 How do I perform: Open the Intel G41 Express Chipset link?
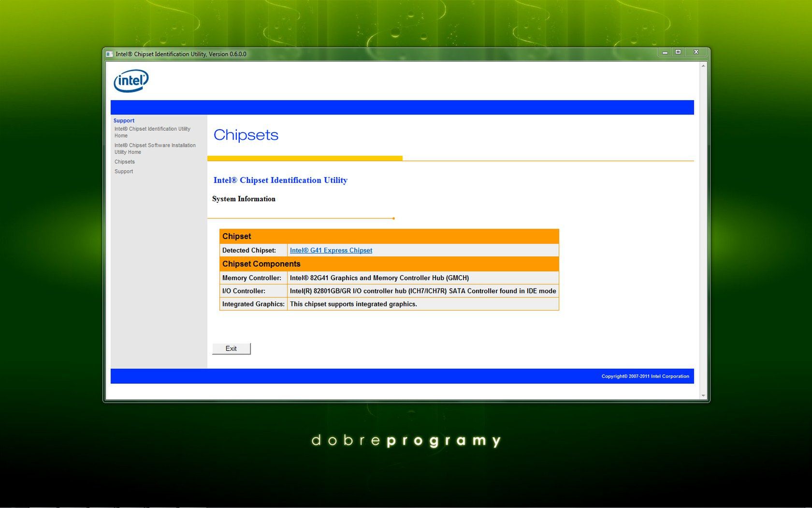coord(331,250)
